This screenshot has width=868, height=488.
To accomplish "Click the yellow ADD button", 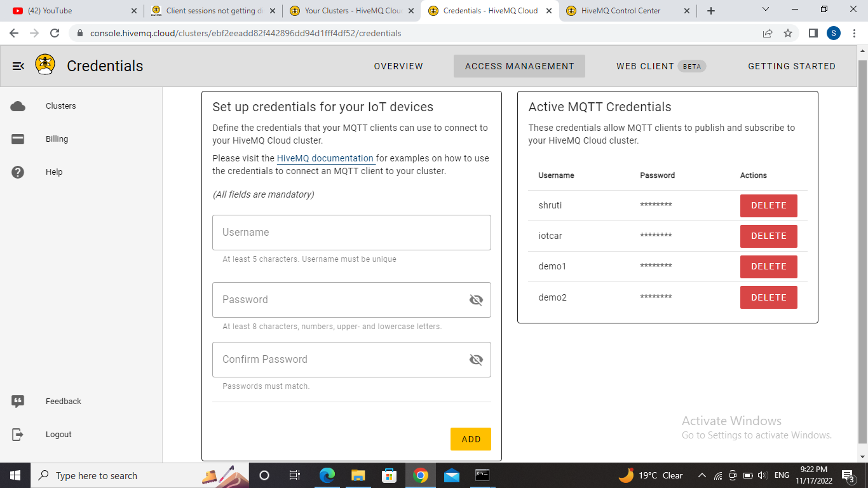I will [471, 439].
